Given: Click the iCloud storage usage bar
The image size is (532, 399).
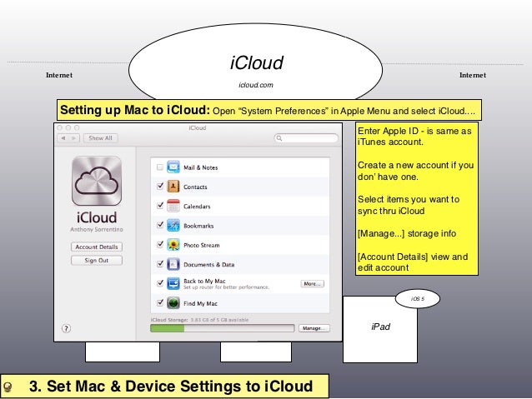Looking at the screenshot, I should [223, 328].
